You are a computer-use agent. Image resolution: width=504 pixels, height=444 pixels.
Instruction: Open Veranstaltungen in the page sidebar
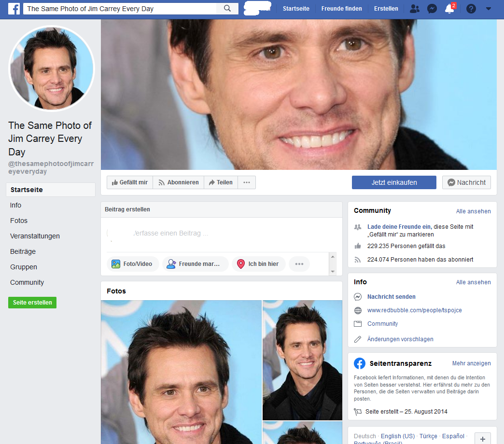pyautogui.click(x=35, y=236)
